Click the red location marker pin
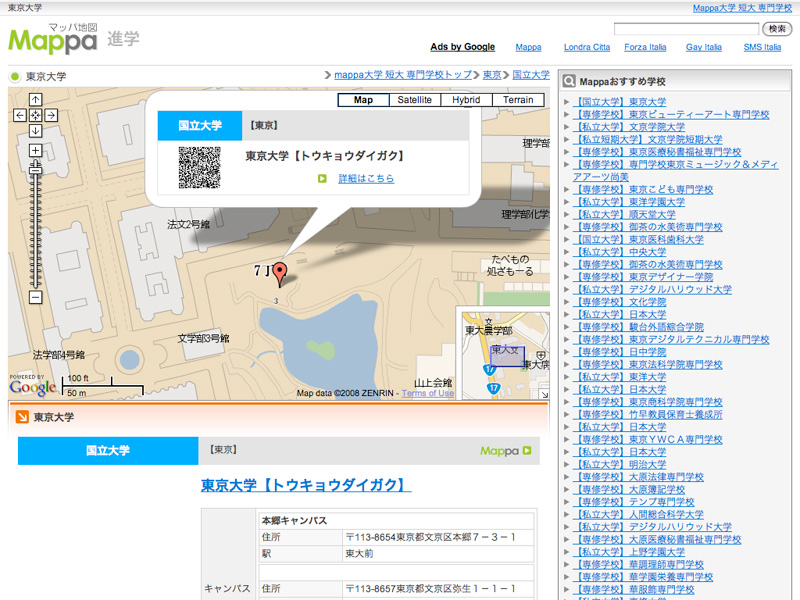The width and height of the screenshot is (800, 600). (280, 273)
